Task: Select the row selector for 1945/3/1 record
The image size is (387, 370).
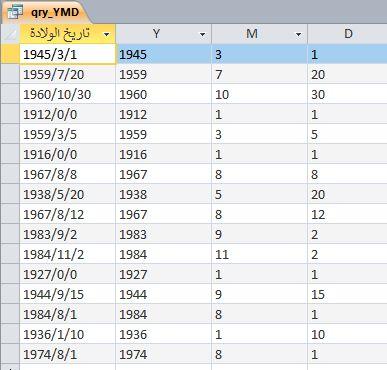Action: pyautogui.click(x=10, y=54)
